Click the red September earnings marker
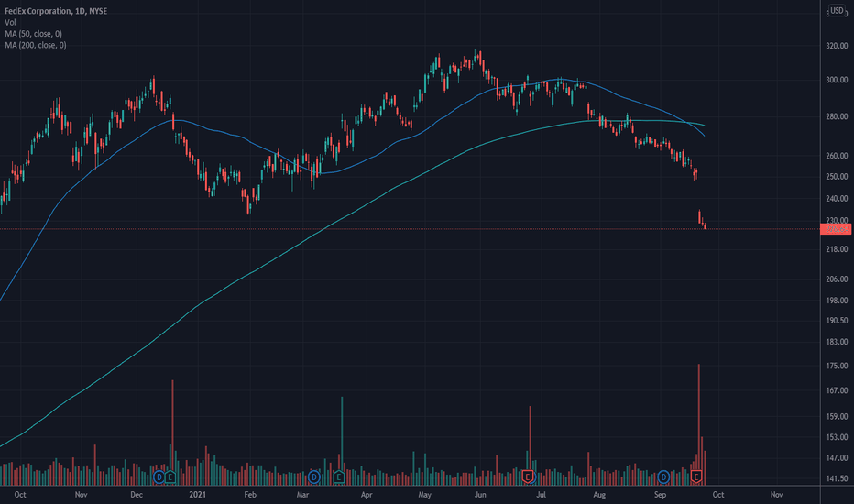 [x=696, y=477]
